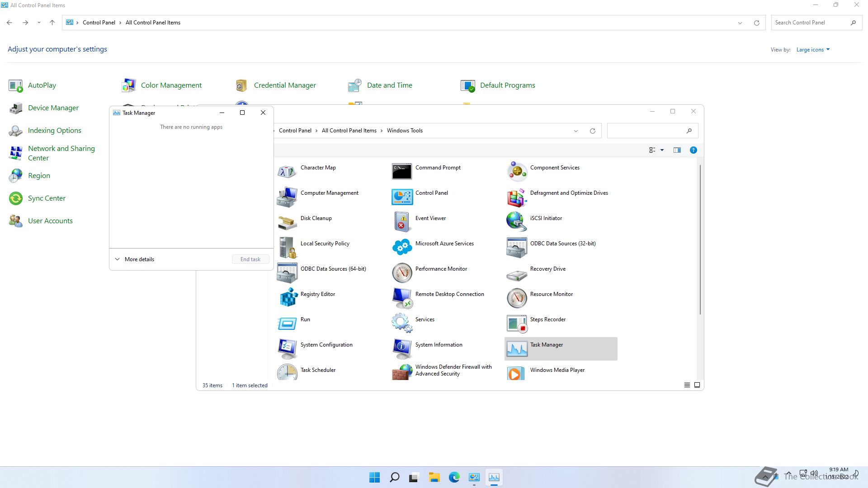Open Control Panel item in Windows Tools

click(401, 197)
